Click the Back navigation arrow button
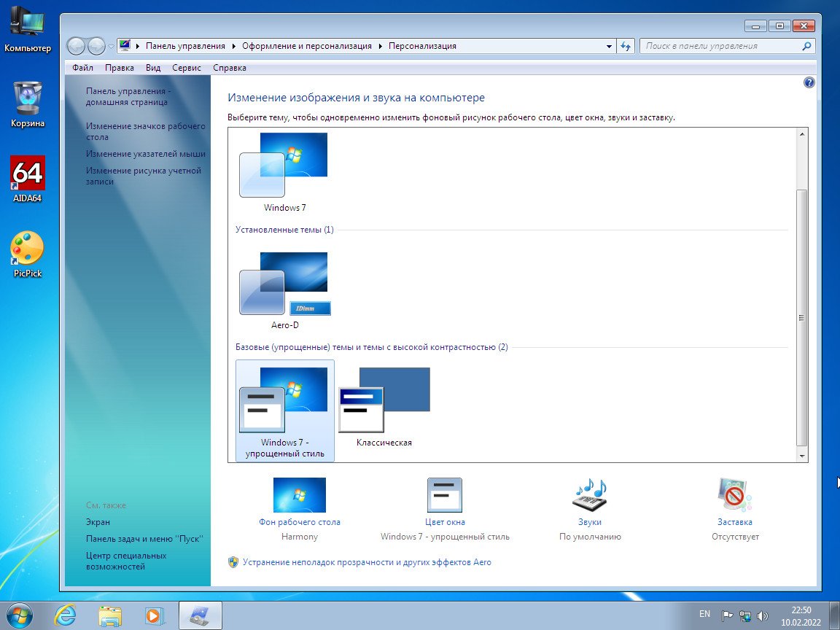The height and width of the screenshot is (630, 840). point(76,46)
